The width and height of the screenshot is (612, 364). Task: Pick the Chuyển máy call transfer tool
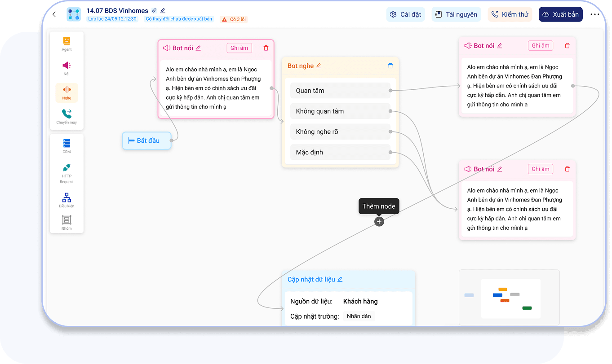(67, 117)
